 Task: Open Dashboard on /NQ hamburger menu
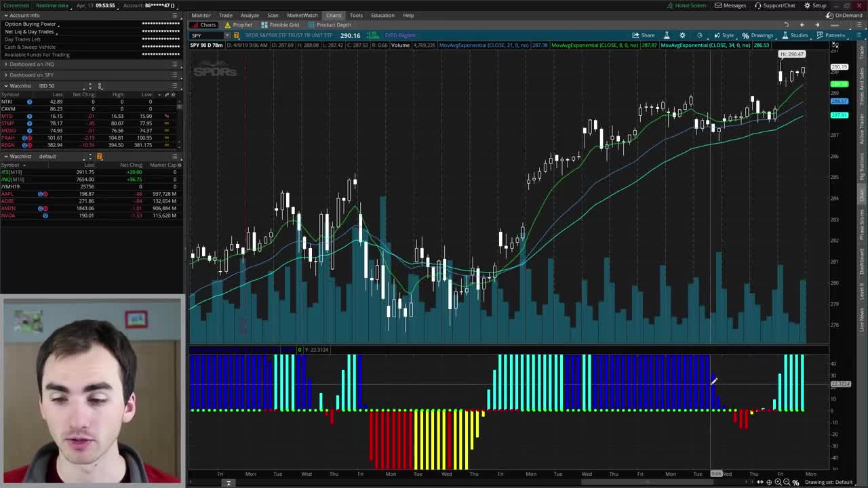coord(174,64)
